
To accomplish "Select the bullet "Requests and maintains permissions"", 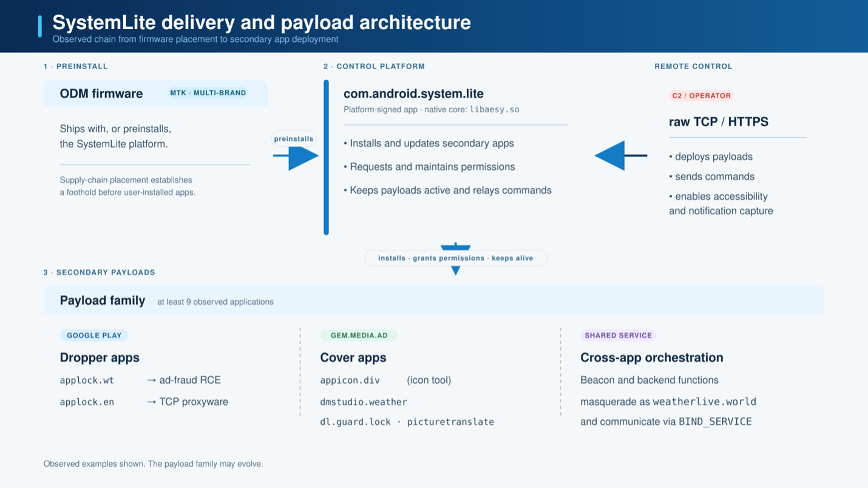I will tap(429, 167).
